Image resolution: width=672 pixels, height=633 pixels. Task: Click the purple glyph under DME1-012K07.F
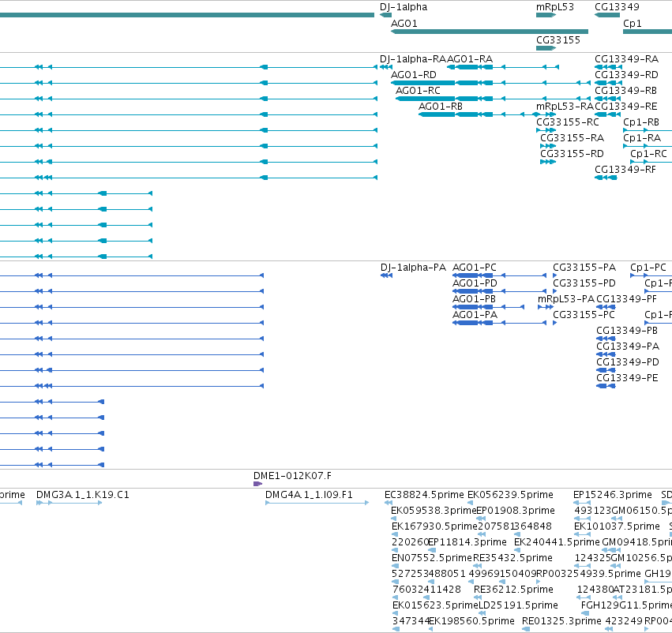(257, 484)
